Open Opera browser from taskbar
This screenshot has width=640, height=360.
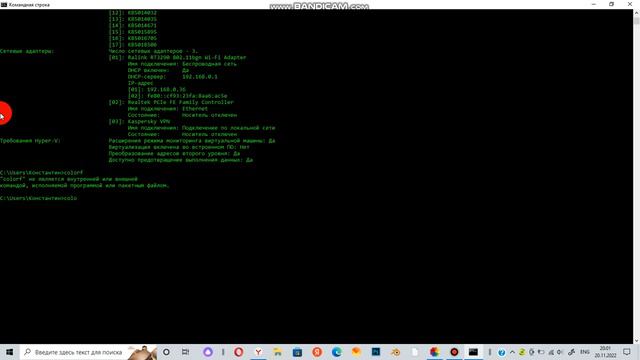point(239,352)
